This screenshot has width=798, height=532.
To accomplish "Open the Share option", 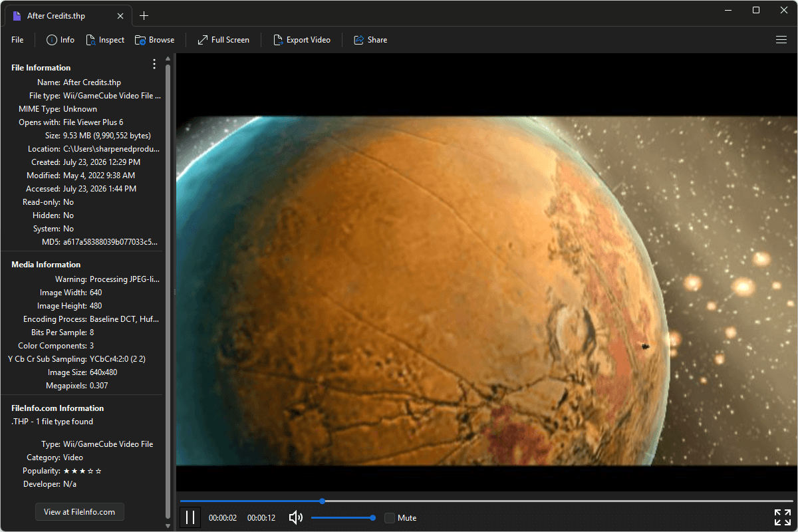I will coord(370,40).
